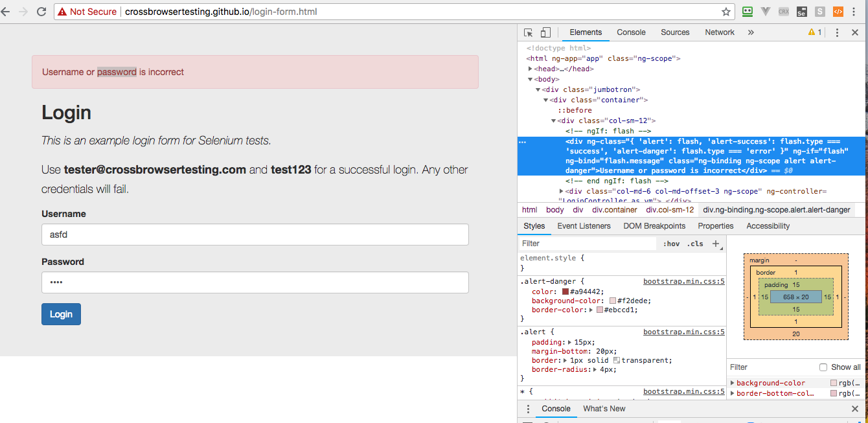Open color picker for #a94442 swatch
The image size is (868, 423).
coord(565,292)
